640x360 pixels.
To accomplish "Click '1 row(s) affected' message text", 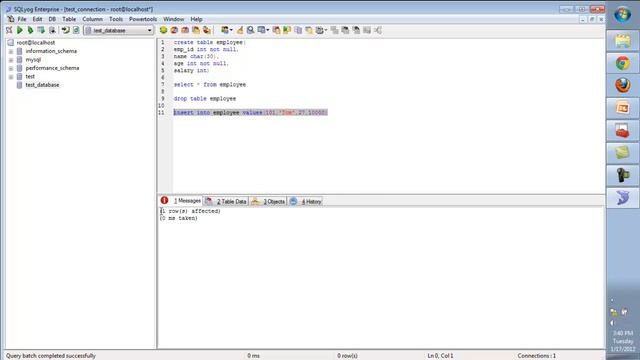I will pyautogui.click(x=190, y=211).
